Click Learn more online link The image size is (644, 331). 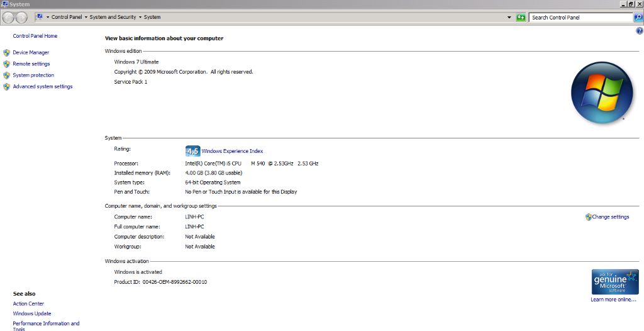tap(613, 300)
